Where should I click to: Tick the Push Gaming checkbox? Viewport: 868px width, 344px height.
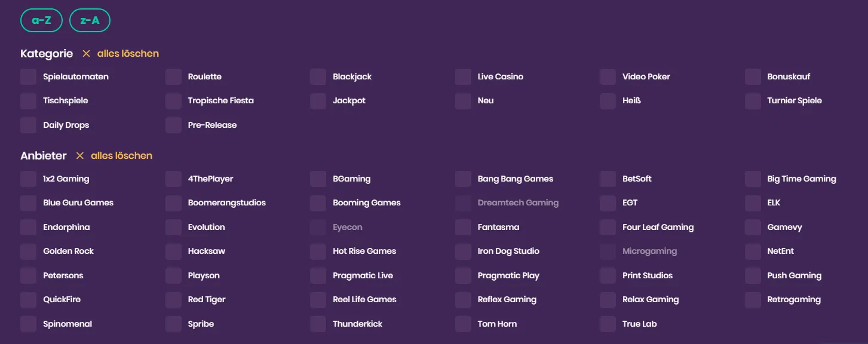point(753,276)
